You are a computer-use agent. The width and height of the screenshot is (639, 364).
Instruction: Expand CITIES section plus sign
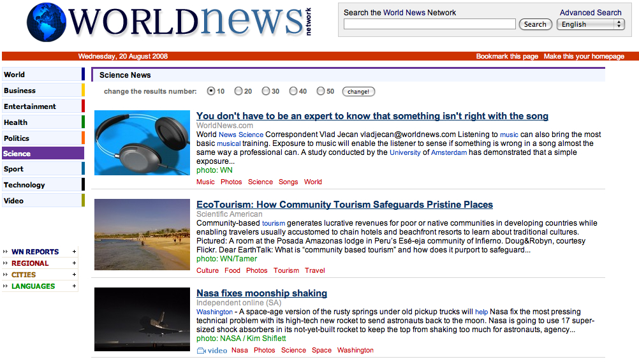tap(74, 274)
